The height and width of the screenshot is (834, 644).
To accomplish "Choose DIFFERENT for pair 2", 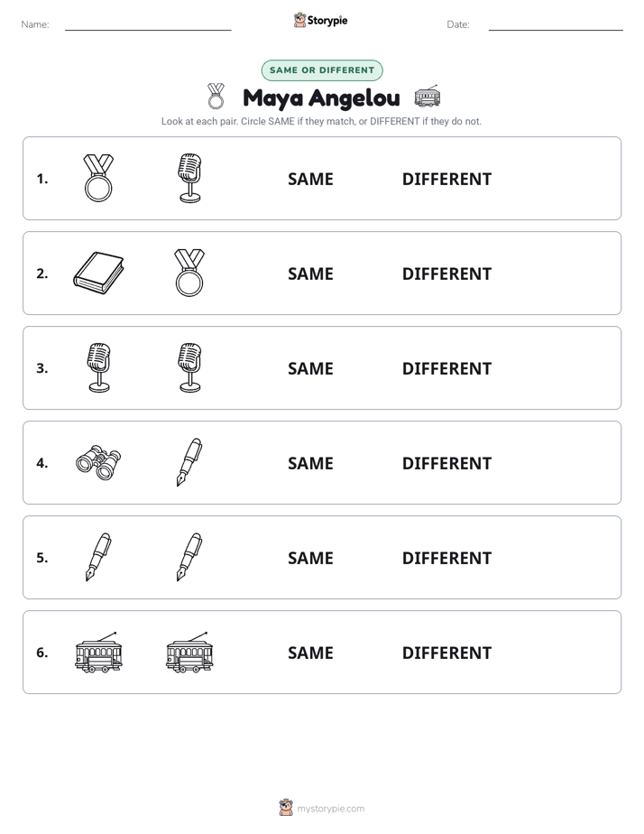I will 446,273.
